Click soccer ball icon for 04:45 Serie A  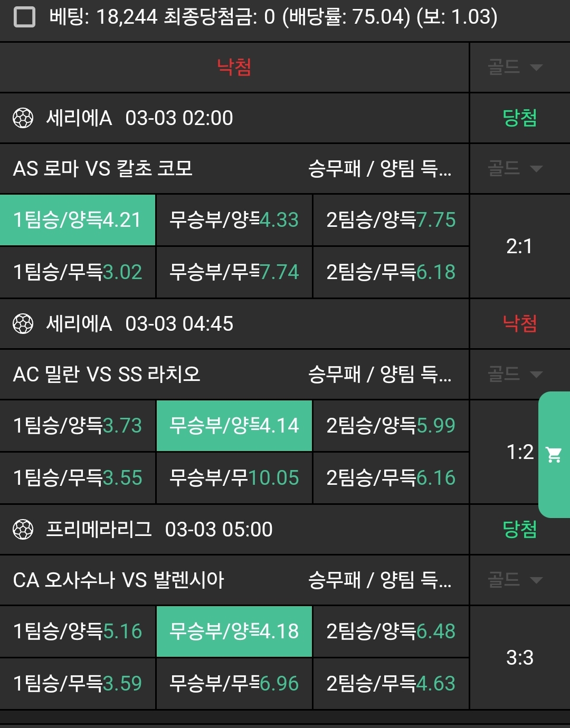[23, 324]
